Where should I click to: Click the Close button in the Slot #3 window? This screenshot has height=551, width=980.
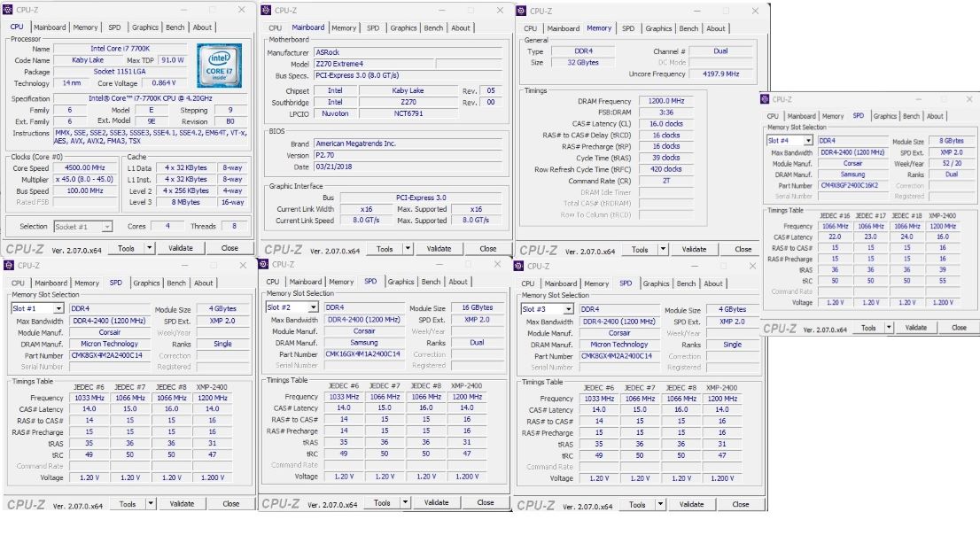coord(741,504)
